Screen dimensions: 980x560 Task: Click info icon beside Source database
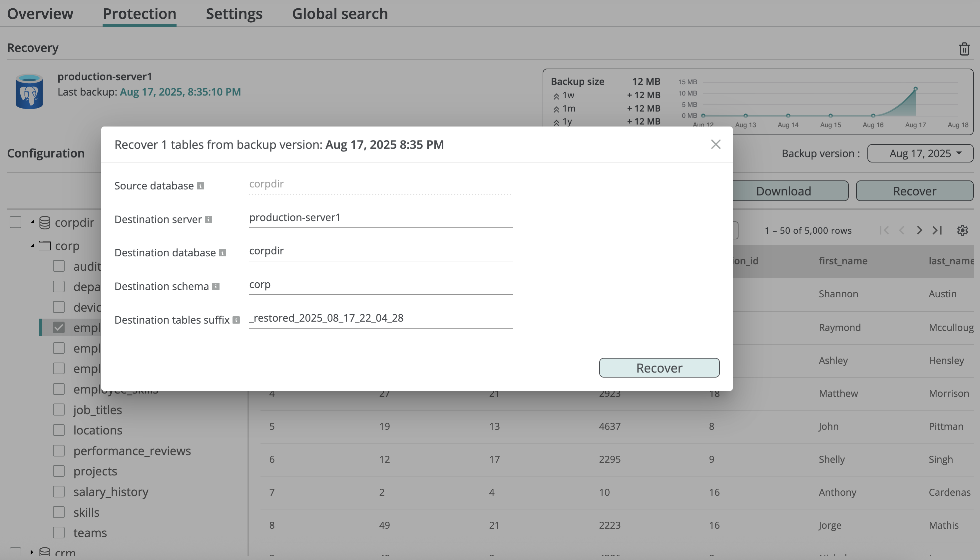tap(201, 186)
